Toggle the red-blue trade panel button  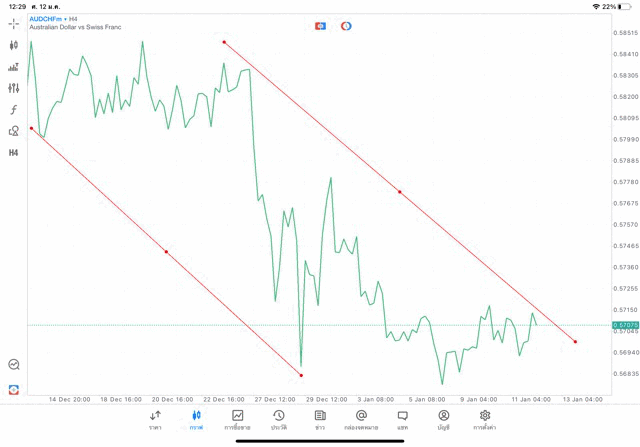click(x=320, y=26)
